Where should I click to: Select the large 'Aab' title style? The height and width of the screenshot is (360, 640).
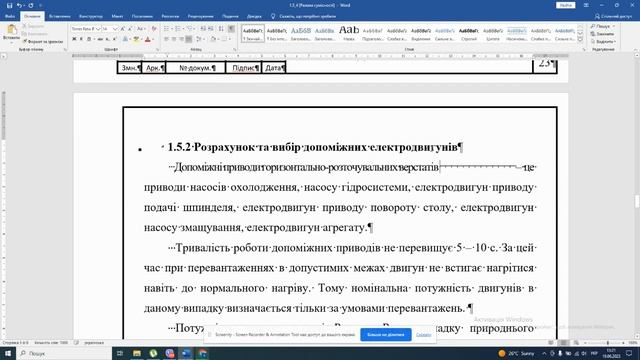[x=349, y=33]
